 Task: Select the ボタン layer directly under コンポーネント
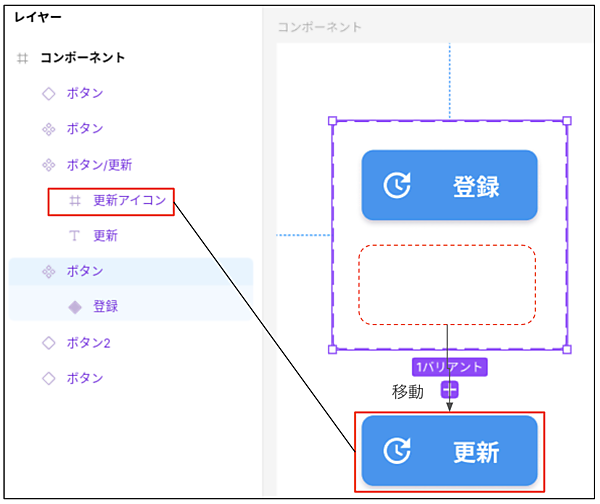click(x=85, y=93)
